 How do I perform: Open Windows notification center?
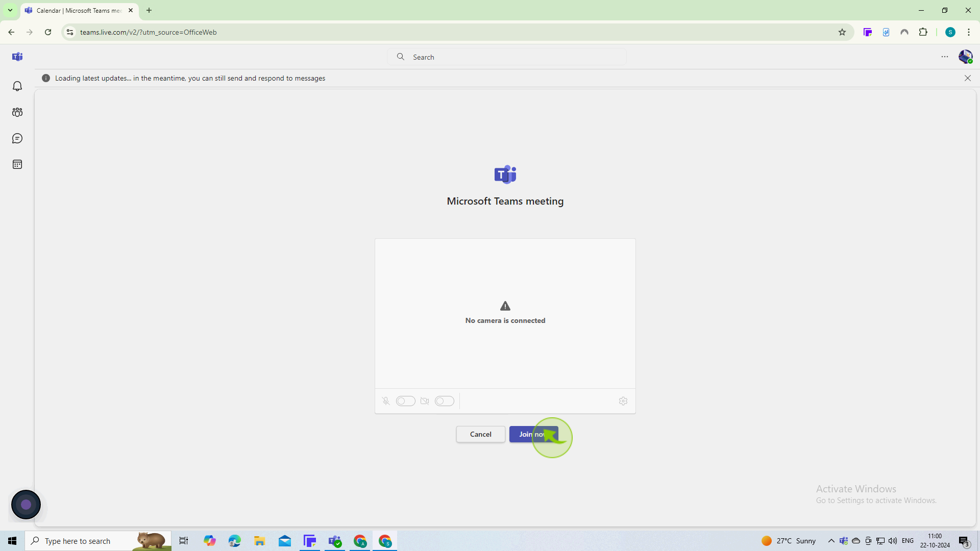click(x=964, y=541)
